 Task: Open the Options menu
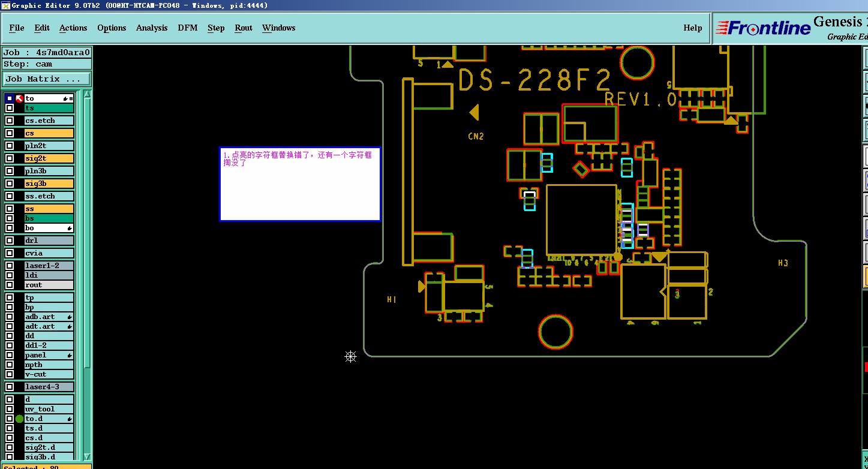(112, 28)
